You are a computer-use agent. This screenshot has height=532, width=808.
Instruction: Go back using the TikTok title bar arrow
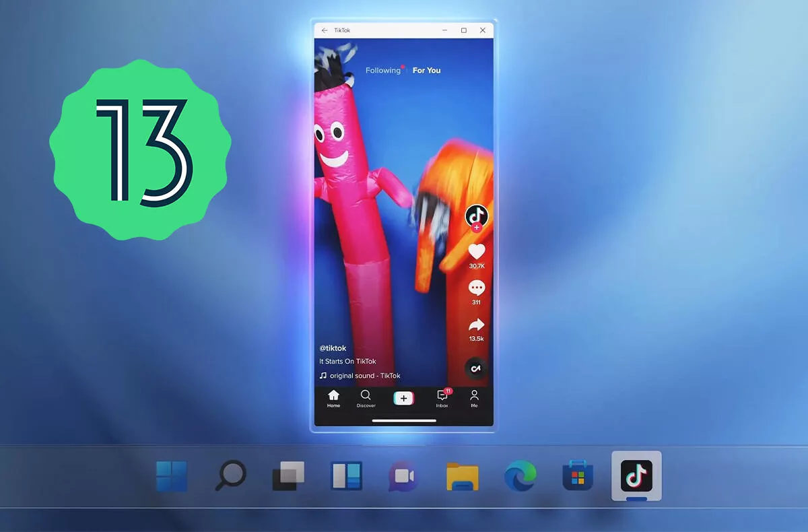325,30
